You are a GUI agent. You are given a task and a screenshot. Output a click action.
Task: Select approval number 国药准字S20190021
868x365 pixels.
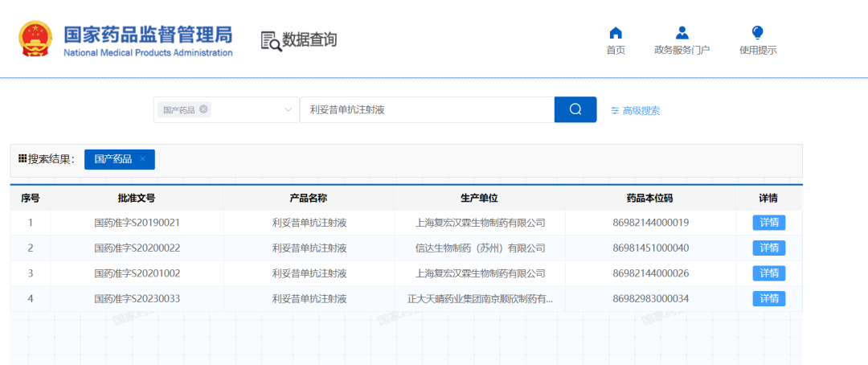point(137,223)
